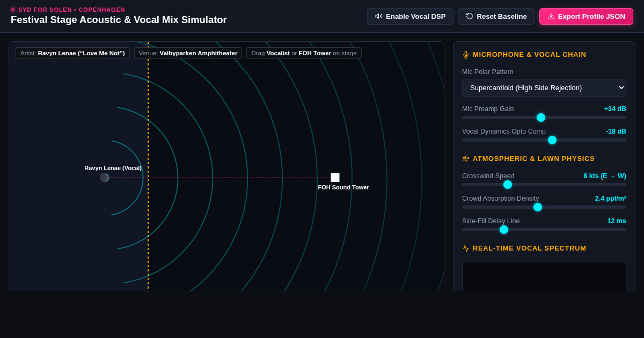The width and height of the screenshot is (644, 338).
Task: Click Export Profile JSON button
Action: 586,16
